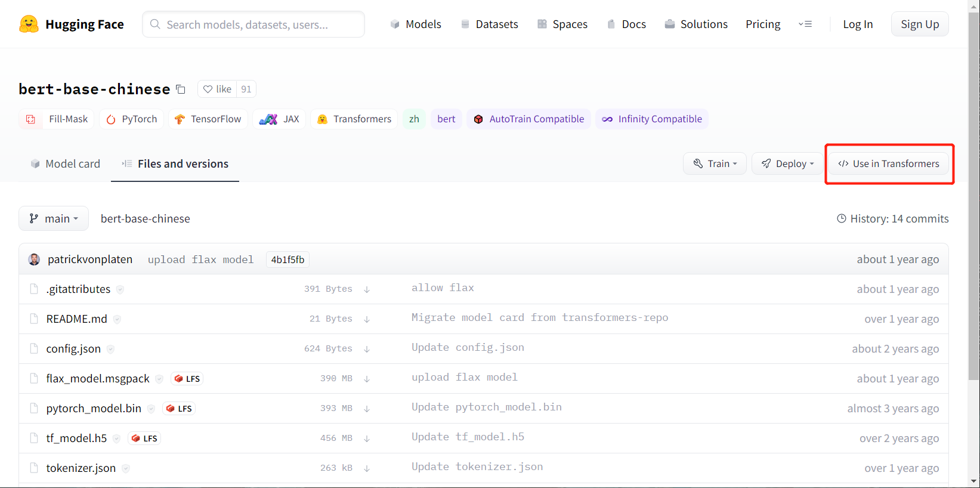Click the Infinity Compatible tag
980x488 pixels.
652,119
